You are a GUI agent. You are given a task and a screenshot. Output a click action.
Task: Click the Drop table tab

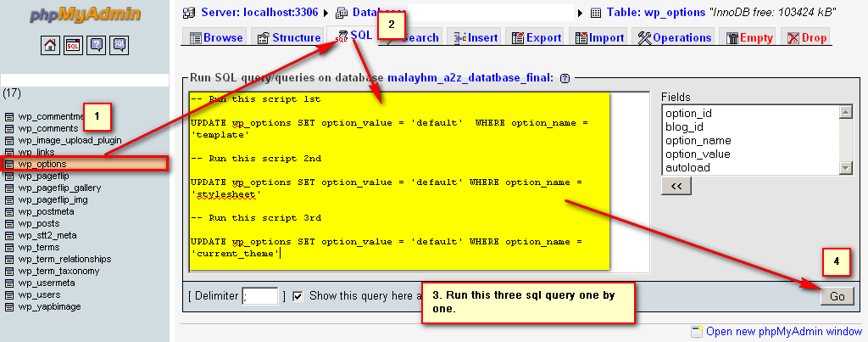(x=807, y=37)
